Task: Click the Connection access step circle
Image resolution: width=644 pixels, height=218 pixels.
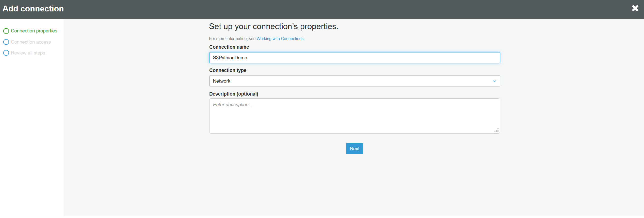Action: click(6, 42)
